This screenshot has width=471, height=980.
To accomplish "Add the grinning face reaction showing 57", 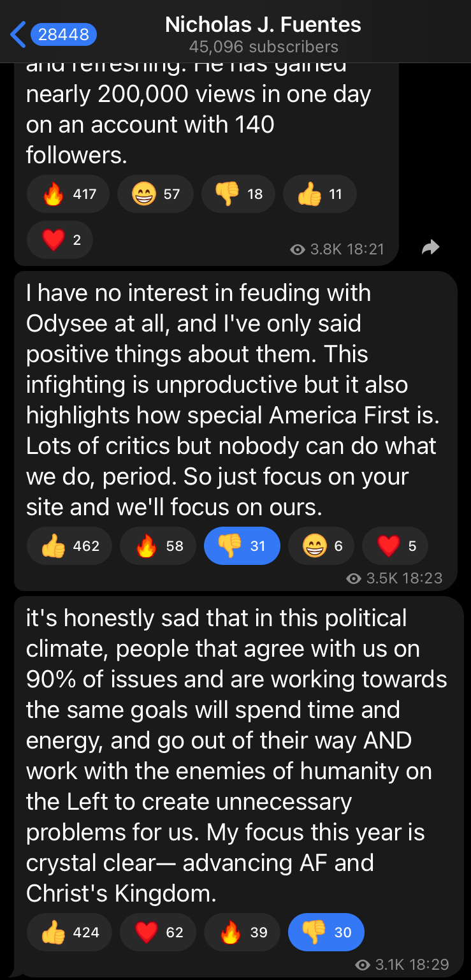I will [156, 194].
